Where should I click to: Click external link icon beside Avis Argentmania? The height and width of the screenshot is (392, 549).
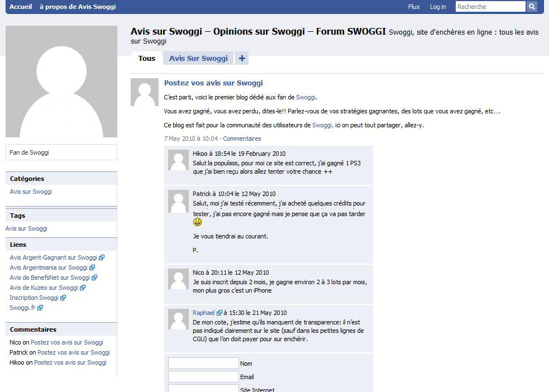[92, 267]
